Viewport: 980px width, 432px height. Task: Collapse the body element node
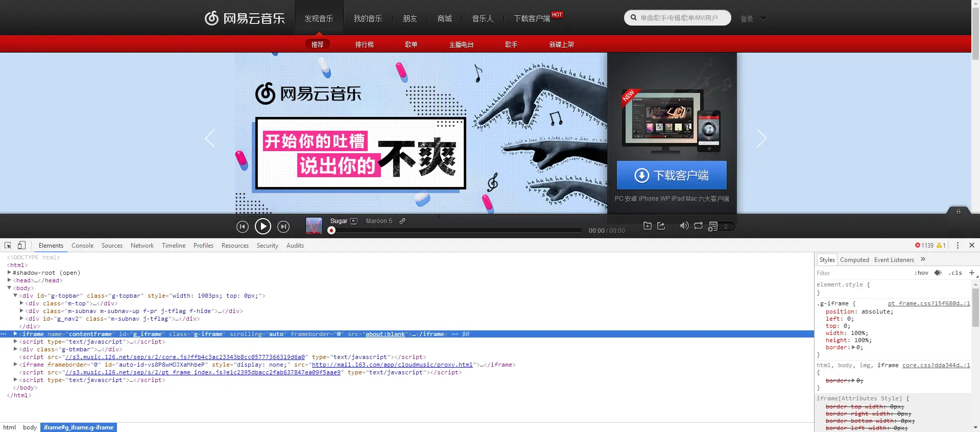(9, 288)
